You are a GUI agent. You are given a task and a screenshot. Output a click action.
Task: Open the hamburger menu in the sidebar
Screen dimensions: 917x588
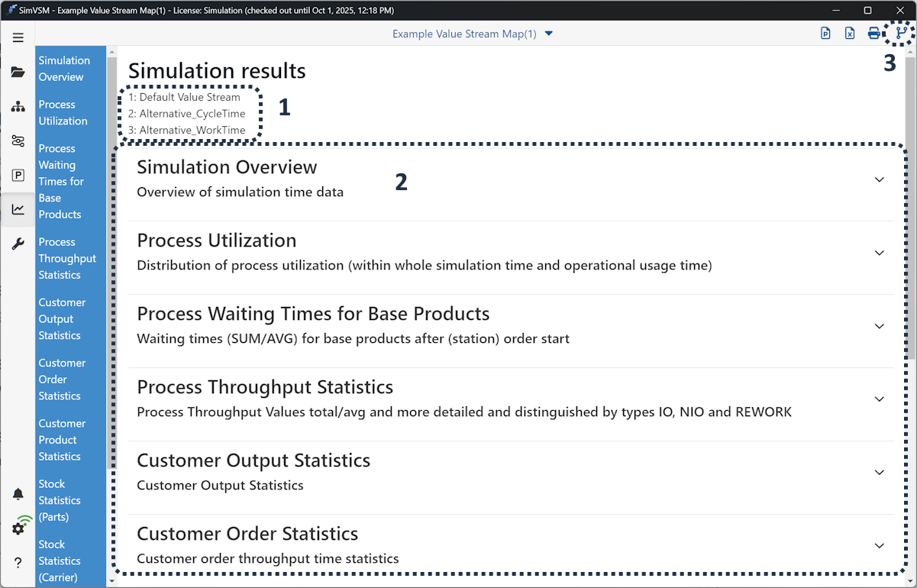(x=18, y=38)
